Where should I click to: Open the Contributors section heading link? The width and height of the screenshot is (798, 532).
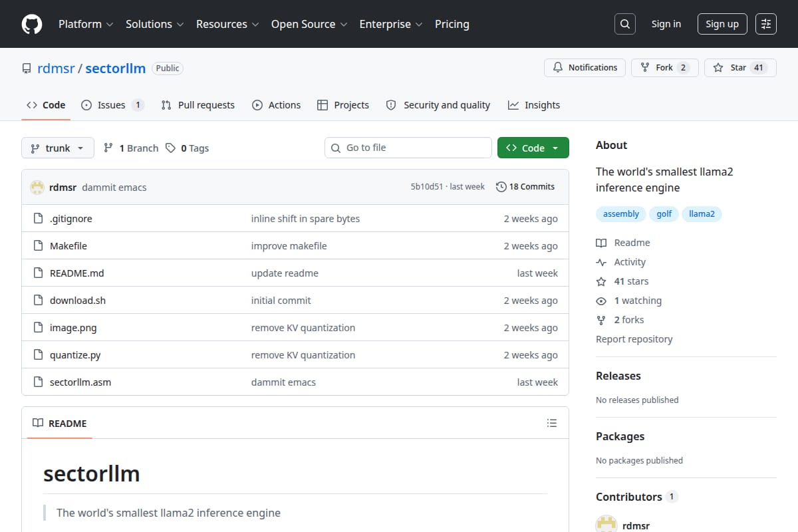636,497
